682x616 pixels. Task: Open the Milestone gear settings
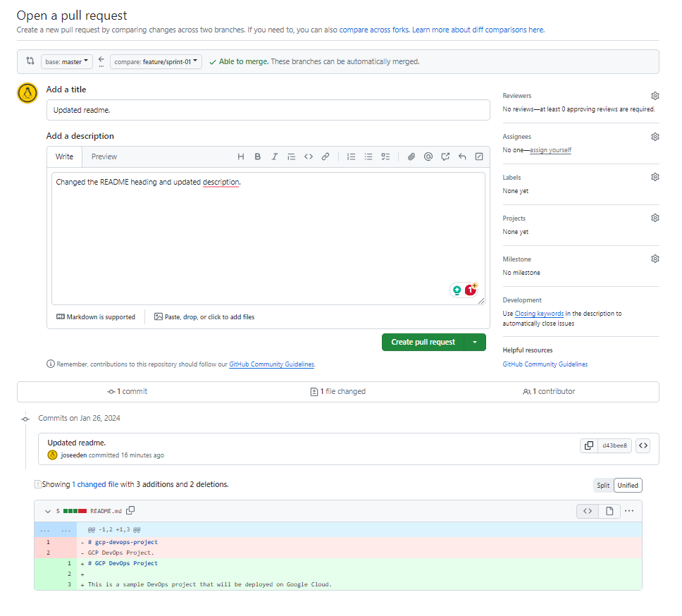coord(655,259)
